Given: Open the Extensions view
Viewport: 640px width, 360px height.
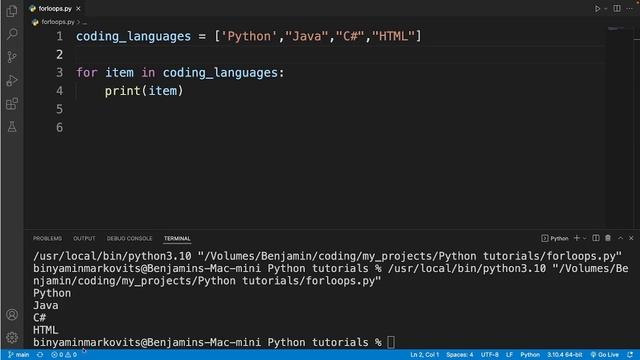Looking at the screenshot, I should [x=12, y=104].
